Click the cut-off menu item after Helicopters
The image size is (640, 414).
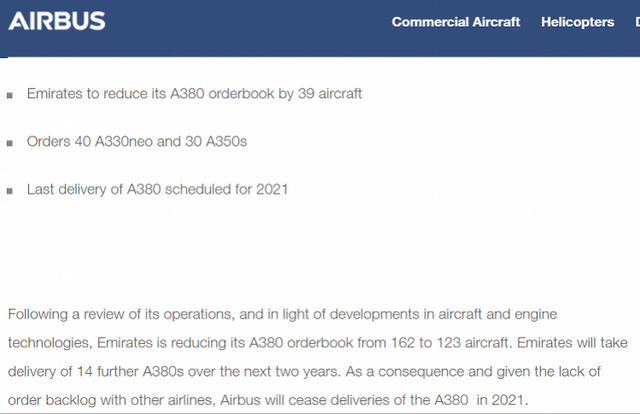coord(637,22)
